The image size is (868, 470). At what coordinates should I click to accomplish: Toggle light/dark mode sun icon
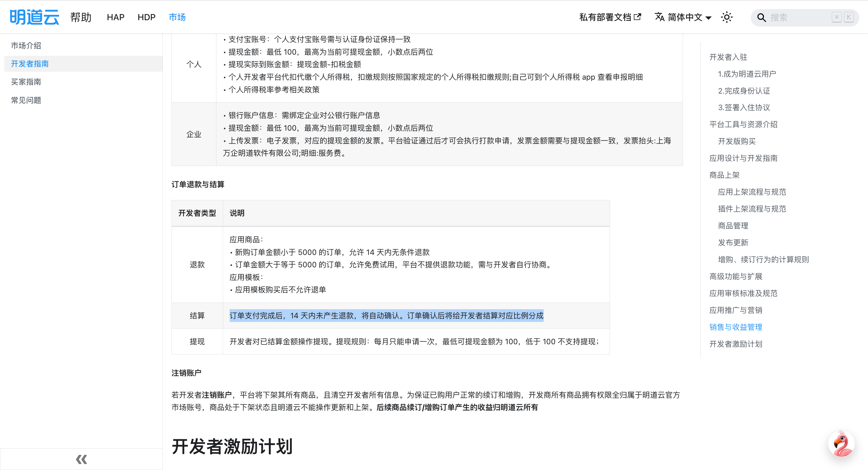[727, 17]
